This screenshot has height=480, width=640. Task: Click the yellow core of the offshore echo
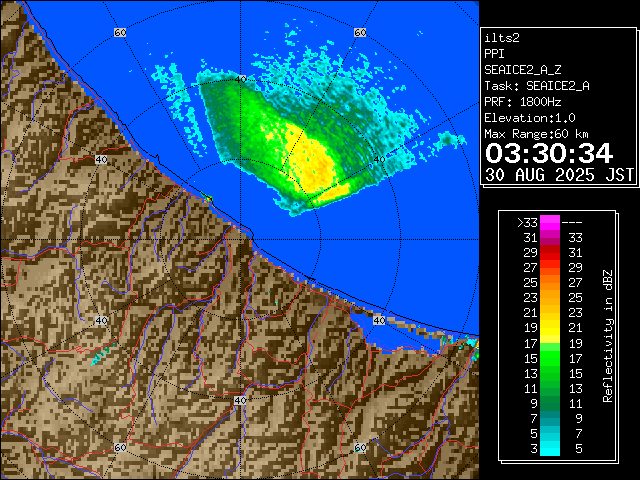(x=315, y=158)
